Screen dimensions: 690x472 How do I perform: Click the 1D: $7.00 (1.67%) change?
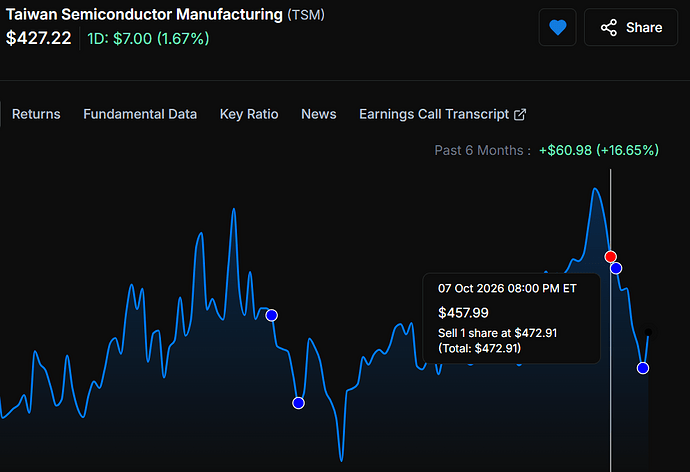click(148, 39)
